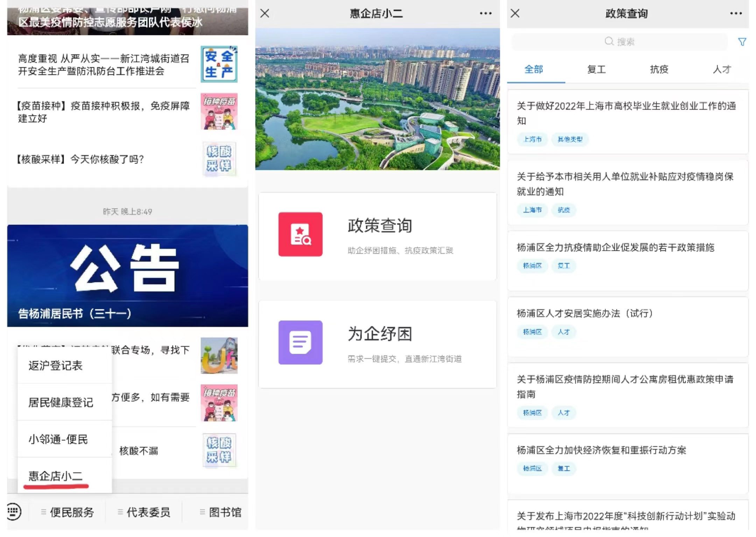The image size is (756, 537).
Task: Expand the 代表委员 bottom menu
Action: 148,512
